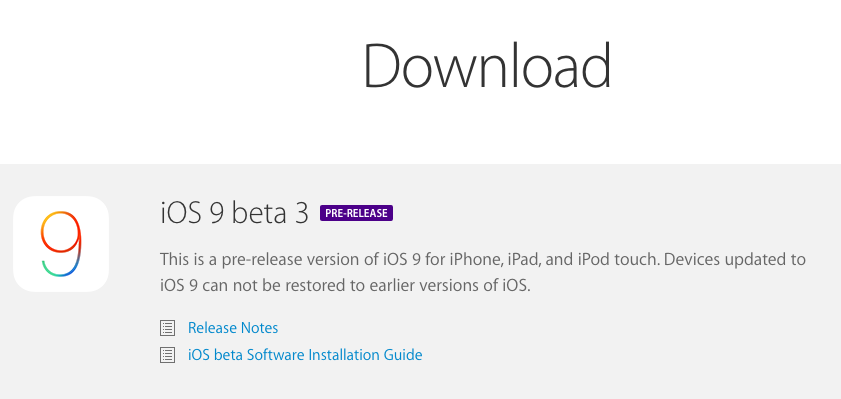841x399 pixels.
Task: Open the Release Notes link
Action: click(x=233, y=328)
